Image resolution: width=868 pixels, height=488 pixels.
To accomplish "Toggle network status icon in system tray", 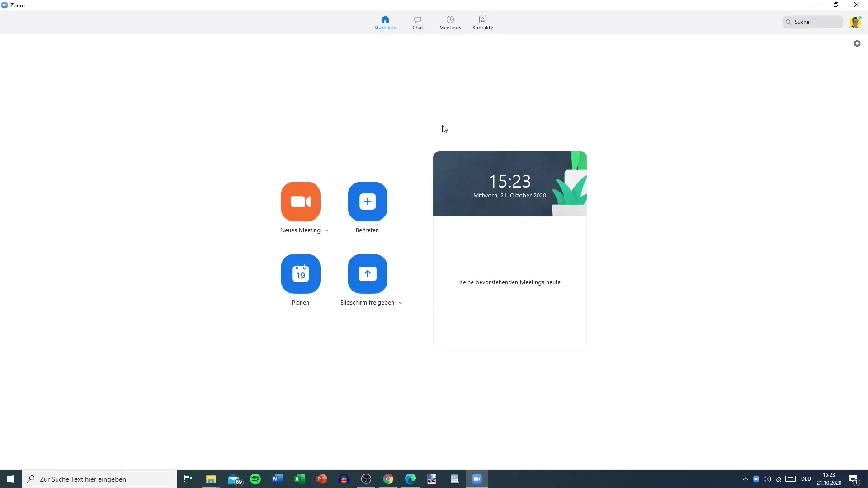I will pos(779,479).
